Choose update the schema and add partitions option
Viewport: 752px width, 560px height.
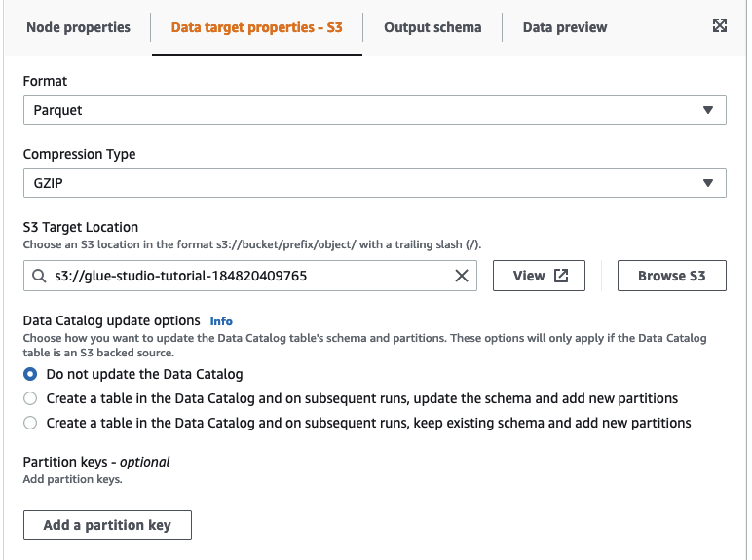[x=30, y=398]
